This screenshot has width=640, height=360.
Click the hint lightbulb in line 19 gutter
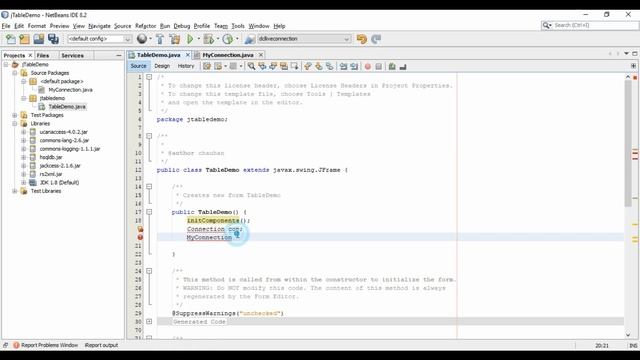click(140, 229)
